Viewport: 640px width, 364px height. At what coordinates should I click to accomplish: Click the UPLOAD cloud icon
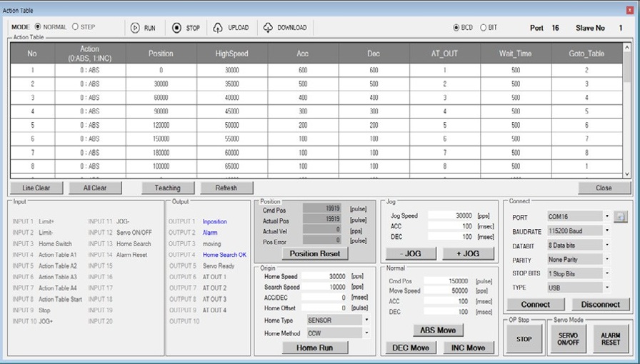tap(218, 28)
